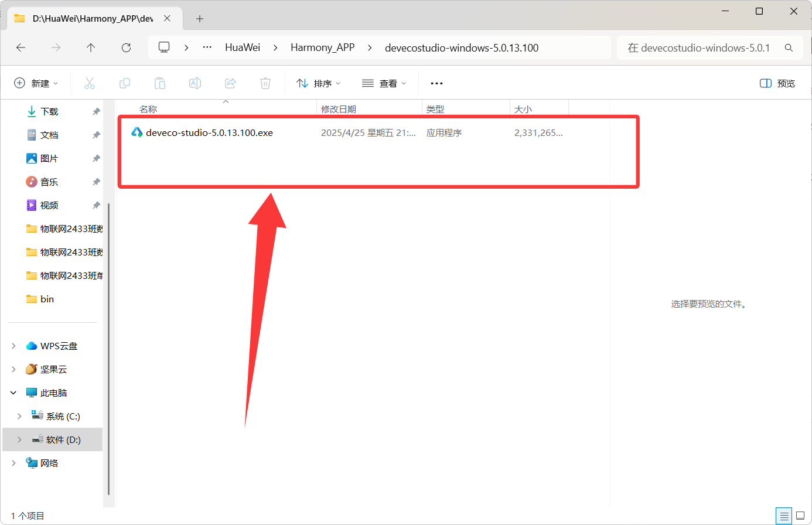
Task: Open dropdown after HuaWei breadcrumb
Action: [x=275, y=47]
